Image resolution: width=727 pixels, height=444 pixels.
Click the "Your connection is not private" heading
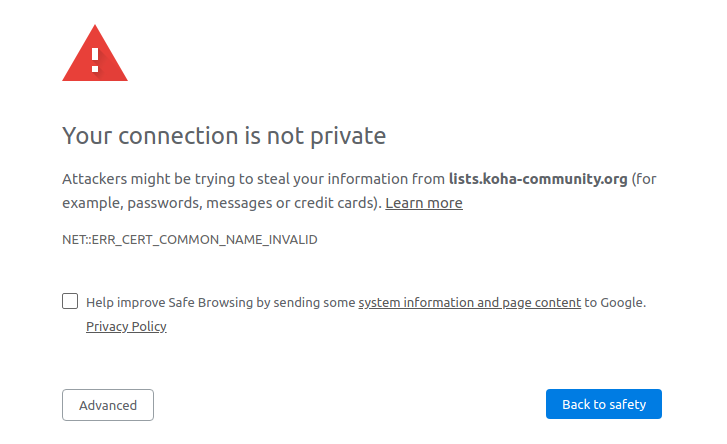click(224, 135)
